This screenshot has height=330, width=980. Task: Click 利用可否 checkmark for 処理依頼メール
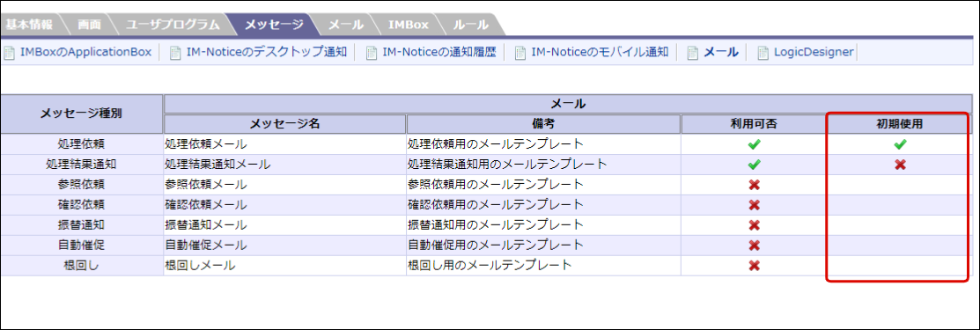pyautogui.click(x=754, y=144)
